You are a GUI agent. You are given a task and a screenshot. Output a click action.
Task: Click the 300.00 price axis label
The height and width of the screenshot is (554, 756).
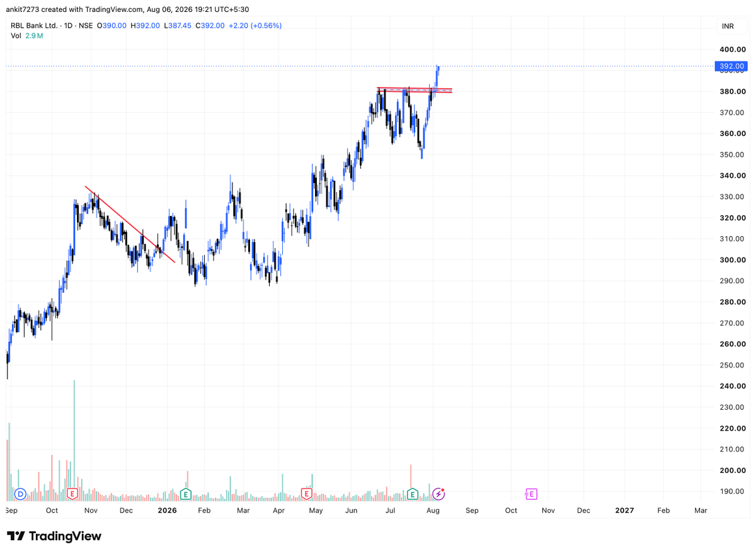pos(733,260)
